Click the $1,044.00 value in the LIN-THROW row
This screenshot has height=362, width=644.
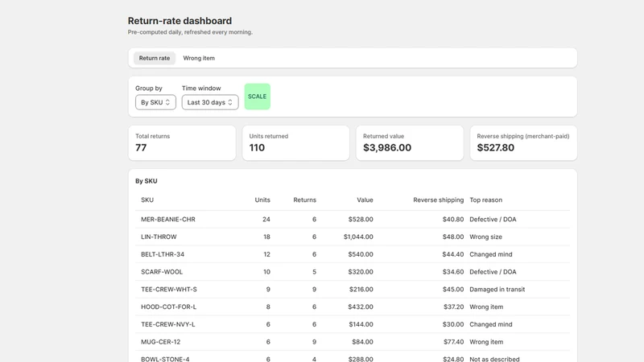point(358,237)
